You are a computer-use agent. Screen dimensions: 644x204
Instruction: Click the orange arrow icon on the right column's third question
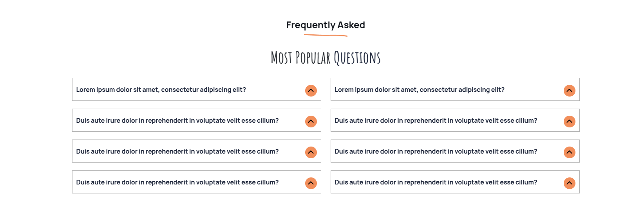[570, 152]
